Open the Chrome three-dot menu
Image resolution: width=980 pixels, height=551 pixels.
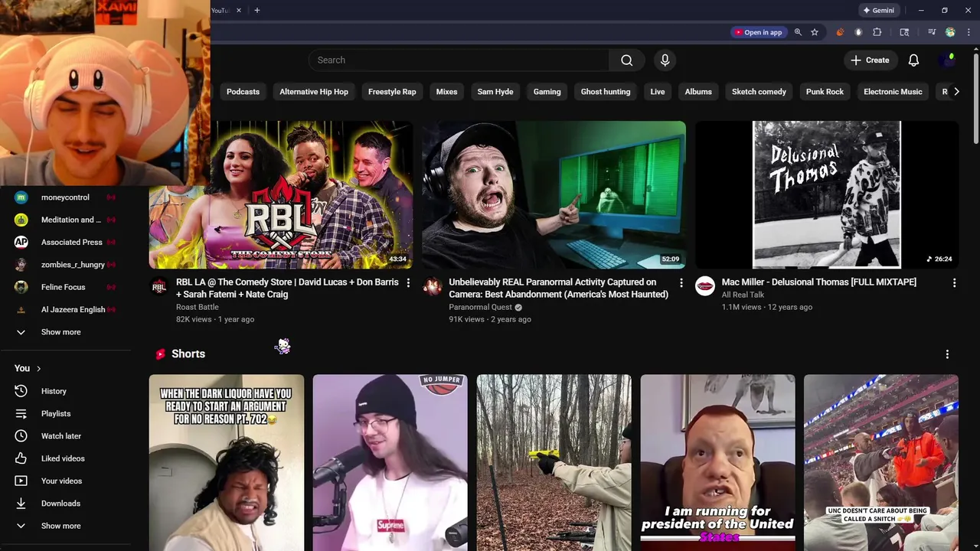click(968, 32)
